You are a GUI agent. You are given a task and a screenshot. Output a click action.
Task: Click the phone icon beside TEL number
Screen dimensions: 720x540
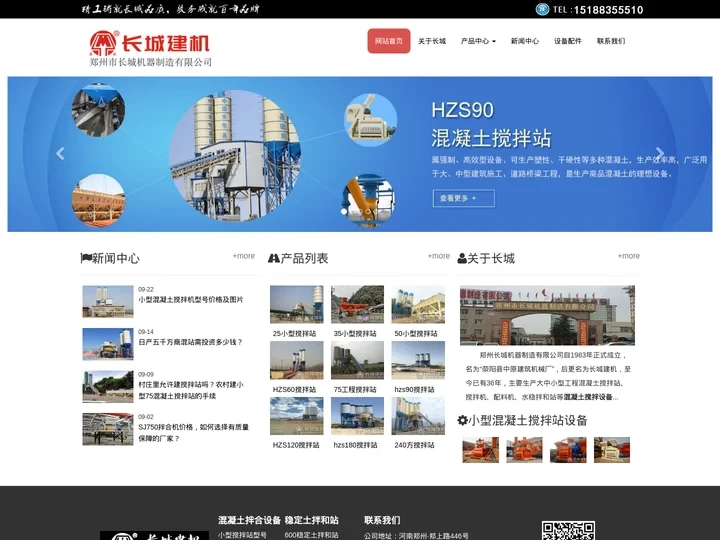pos(542,9)
